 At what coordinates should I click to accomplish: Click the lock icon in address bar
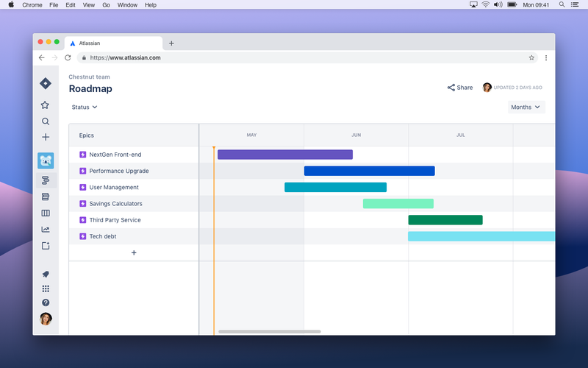(84, 57)
